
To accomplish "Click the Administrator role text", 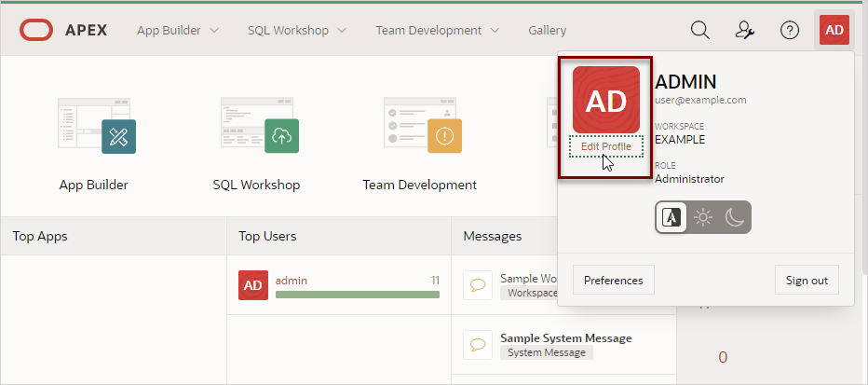I will click(x=689, y=179).
